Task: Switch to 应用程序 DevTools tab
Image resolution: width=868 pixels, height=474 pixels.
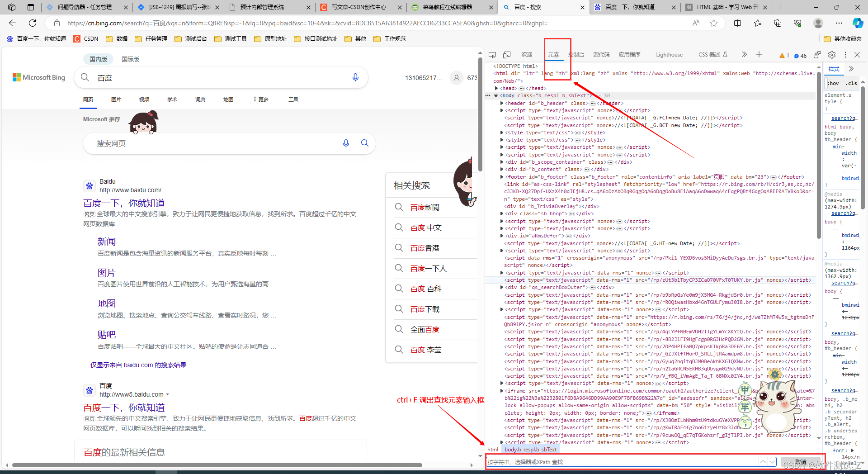Action: tap(629, 55)
